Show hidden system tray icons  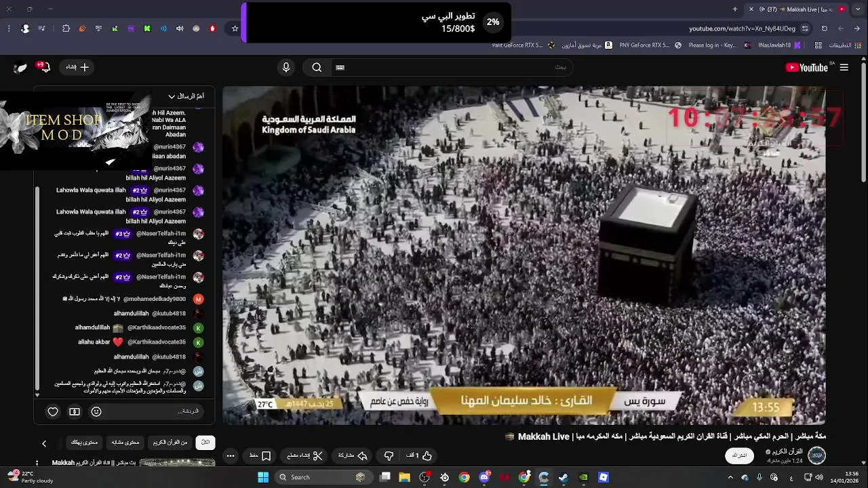tap(730, 477)
